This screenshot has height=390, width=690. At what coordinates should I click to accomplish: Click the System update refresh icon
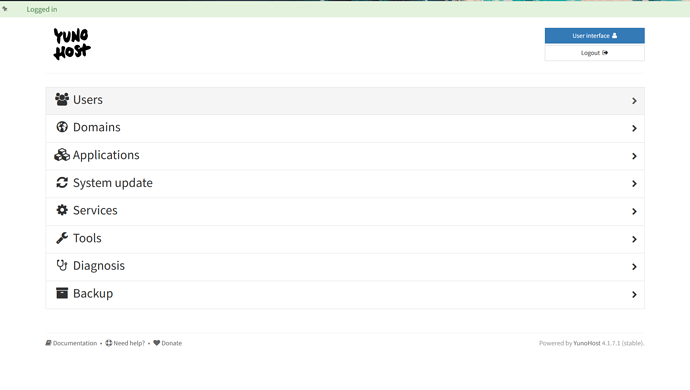(x=62, y=182)
